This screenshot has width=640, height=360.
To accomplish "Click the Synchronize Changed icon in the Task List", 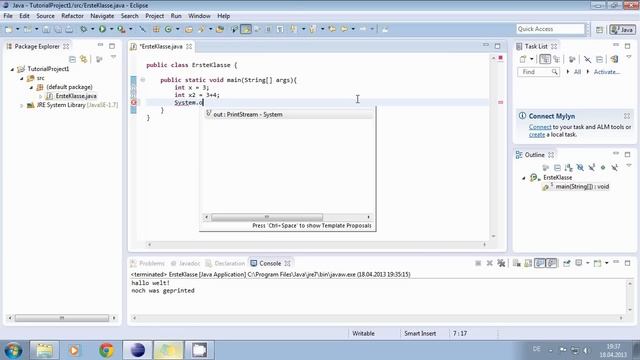I will pyautogui.click(x=615, y=59).
